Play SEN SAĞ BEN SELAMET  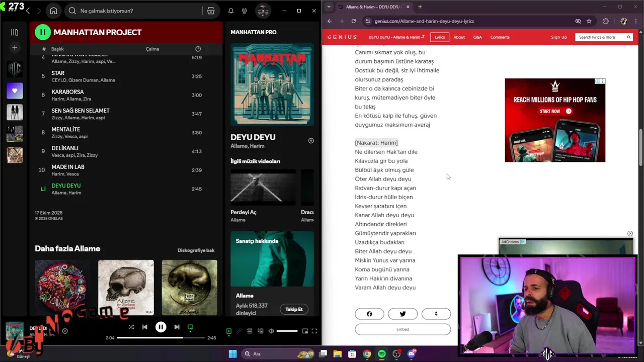click(x=126, y=114)
